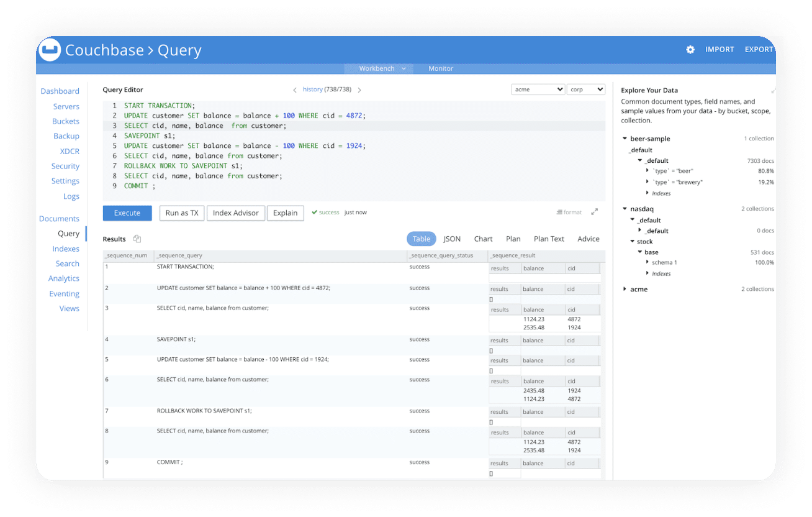Open the Index Advisor
Screen dimensions: 812x517
point(235,213)
